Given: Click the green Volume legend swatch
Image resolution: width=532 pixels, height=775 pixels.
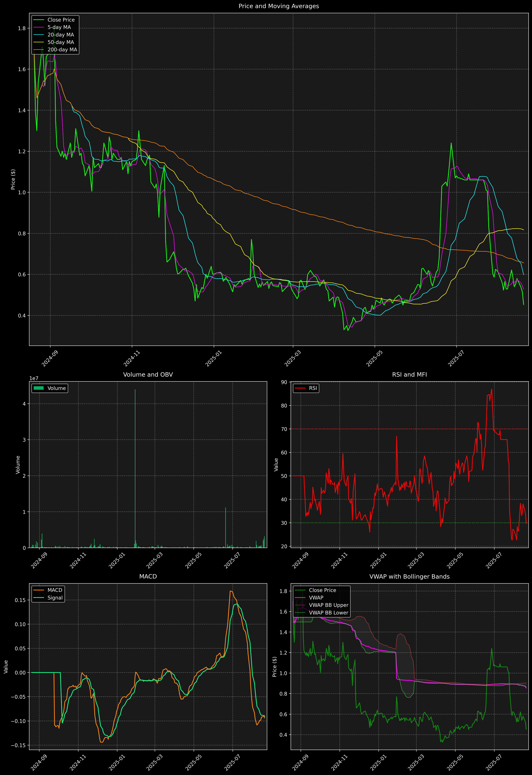Looking at the screenshot, I should tap(39, 388).
